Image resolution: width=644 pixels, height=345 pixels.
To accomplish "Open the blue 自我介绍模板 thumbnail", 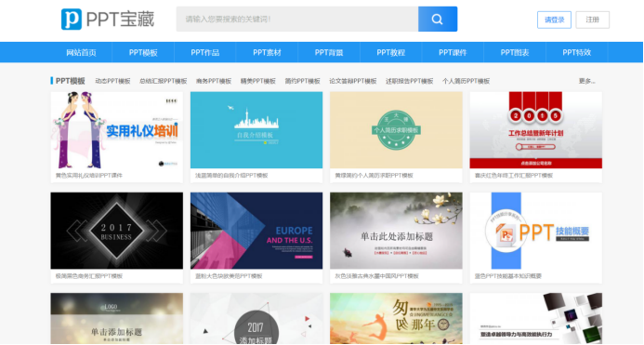I will (x=256, y=130).
